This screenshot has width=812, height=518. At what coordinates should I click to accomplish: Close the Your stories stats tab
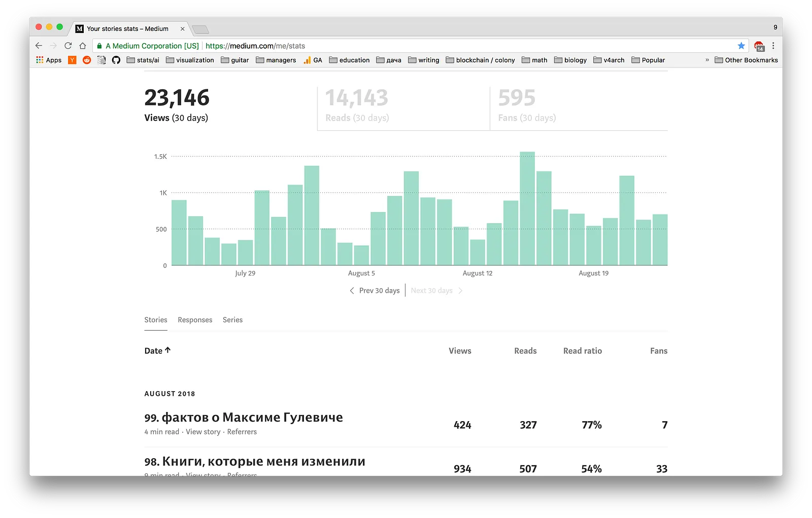[183, 29]
